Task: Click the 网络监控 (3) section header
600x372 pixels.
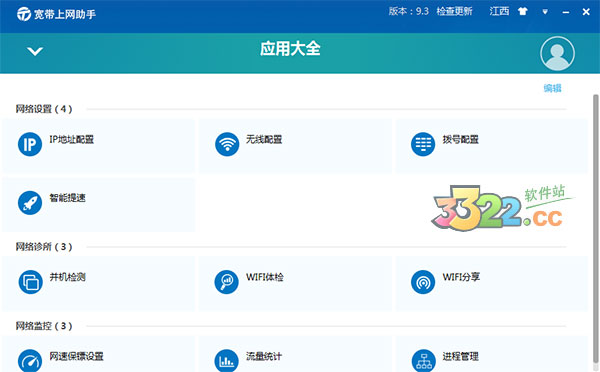Action: click(44, 326)
